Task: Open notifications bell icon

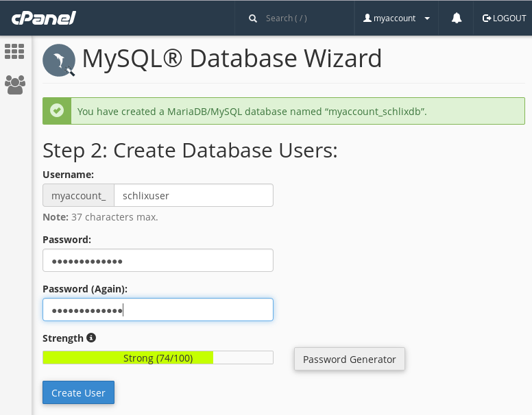Action: click(457, 18)
